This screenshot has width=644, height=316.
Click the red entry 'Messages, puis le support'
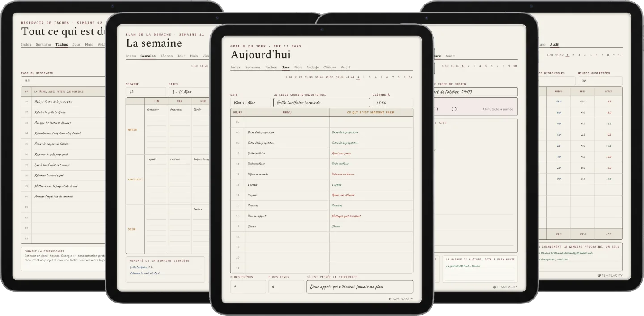point(346,216)
